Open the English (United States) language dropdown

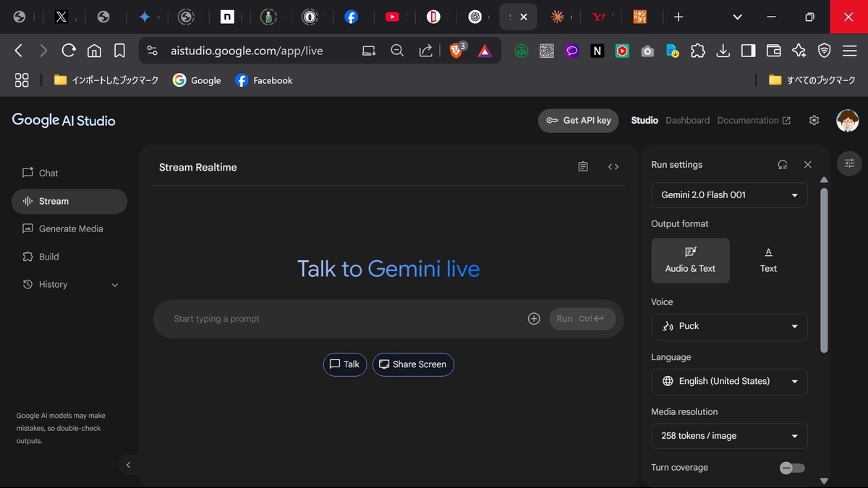(729, 382)
